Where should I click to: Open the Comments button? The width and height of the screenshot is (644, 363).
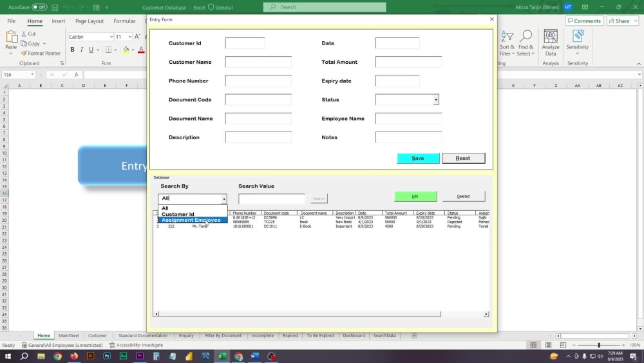click(584, 21)
